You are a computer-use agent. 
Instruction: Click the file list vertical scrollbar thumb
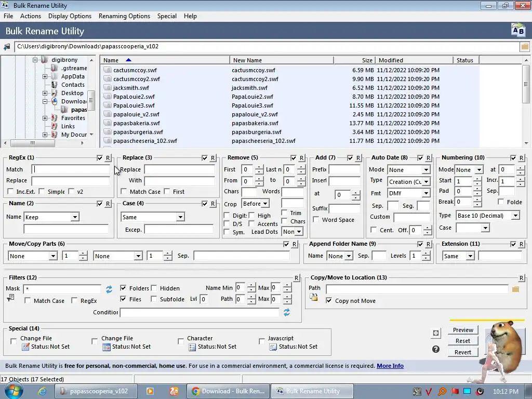(x=526, y=84)
